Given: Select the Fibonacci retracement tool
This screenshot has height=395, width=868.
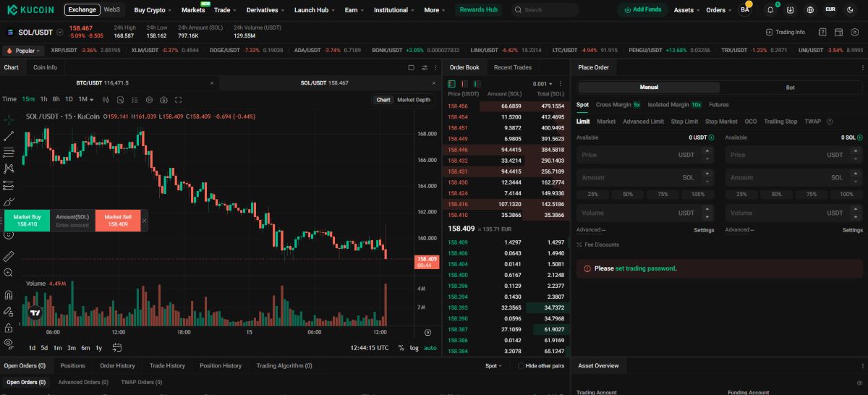Looking at the screenshot, I should coord(9,152).
